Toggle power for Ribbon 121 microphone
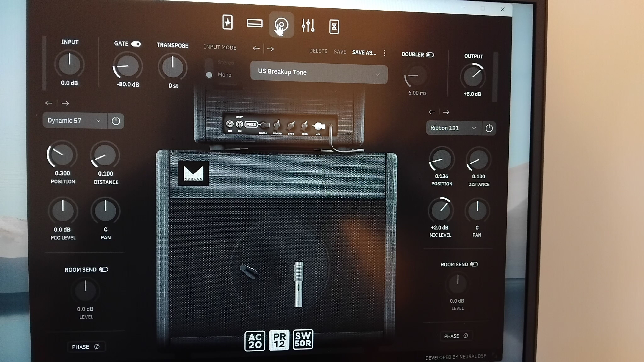Viewport: 644px width, 362px height. click(x=489, y=128)
